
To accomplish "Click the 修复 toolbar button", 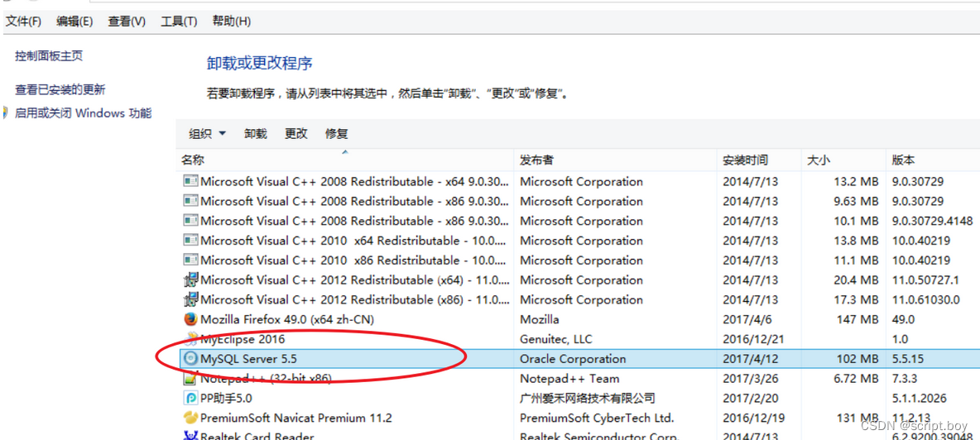I will [x=336, y=134].
